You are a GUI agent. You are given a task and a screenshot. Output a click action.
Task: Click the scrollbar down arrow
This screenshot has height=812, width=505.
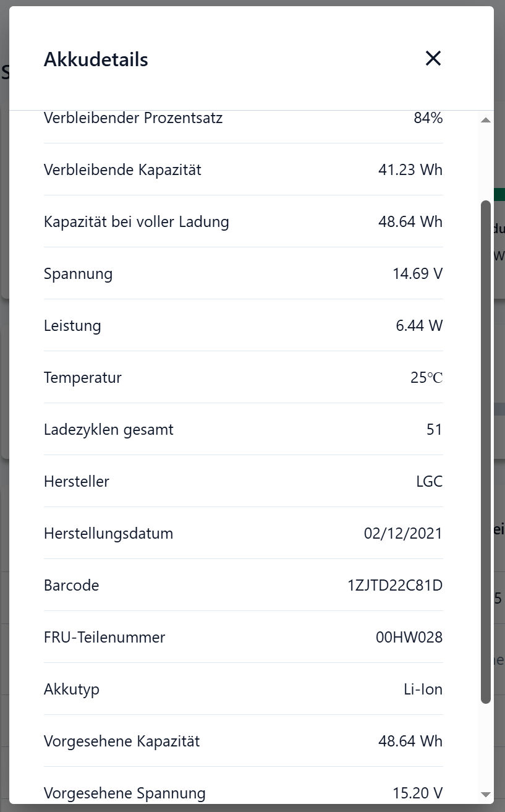(486, 794)
